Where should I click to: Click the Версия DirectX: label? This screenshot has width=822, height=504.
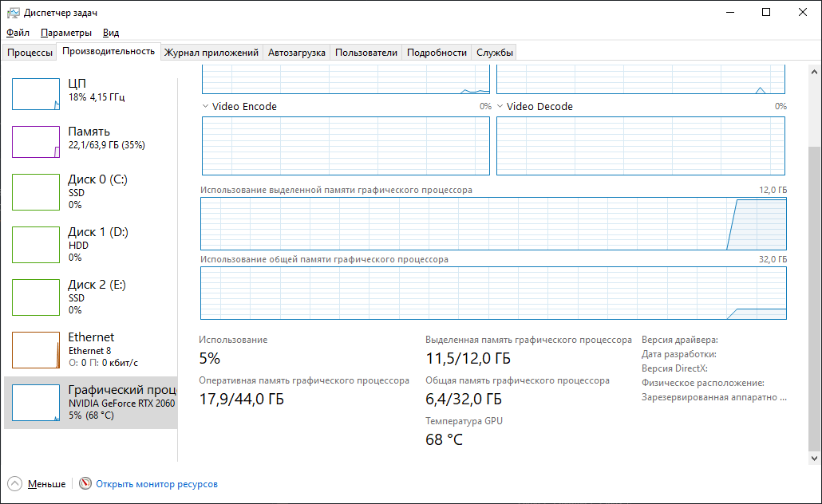(x=674, y=368)
